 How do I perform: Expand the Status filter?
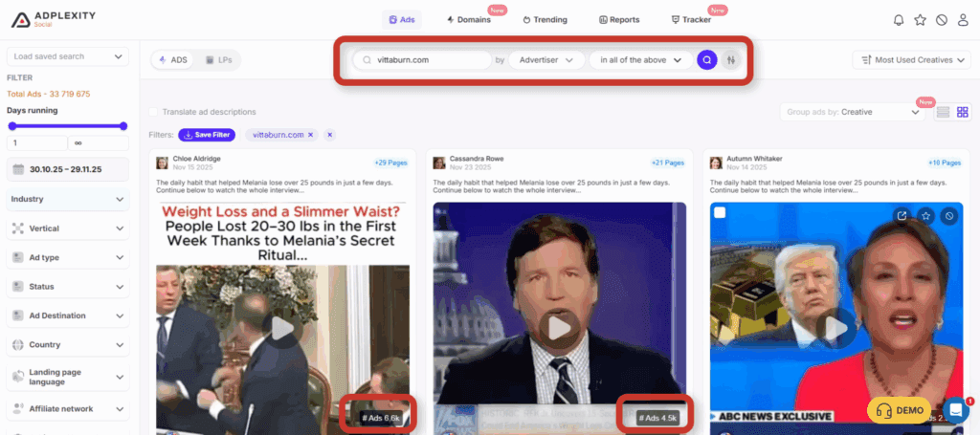pos(68,287)
